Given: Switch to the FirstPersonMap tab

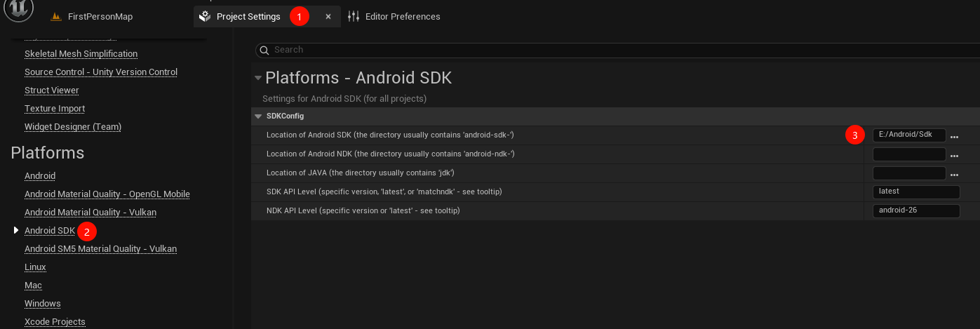Looking at the screenshot, I should [x=100, y=16].
